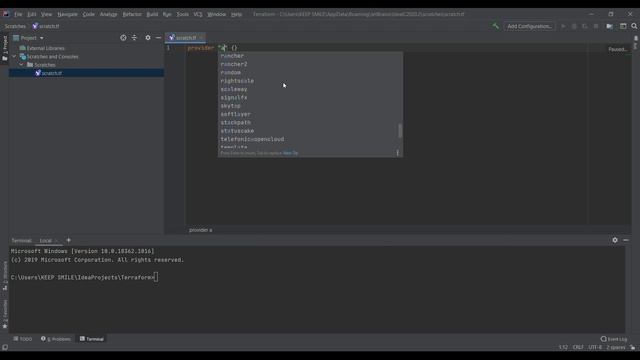Viewport: 640px width, 360px height.
Task: Click the tool windows toggle icon in status bar corner
Action: (5, 347)
